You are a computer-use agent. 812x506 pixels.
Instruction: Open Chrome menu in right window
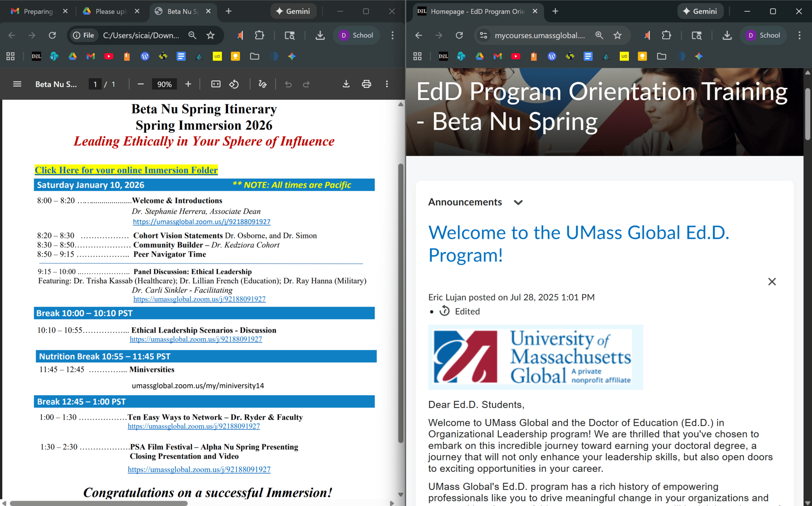click(x=799, y=36)
